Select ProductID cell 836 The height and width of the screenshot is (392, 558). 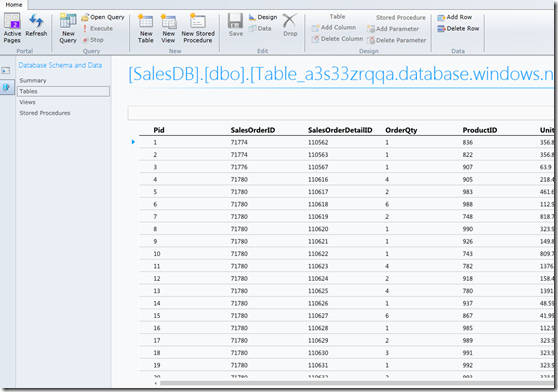[468, 142]
